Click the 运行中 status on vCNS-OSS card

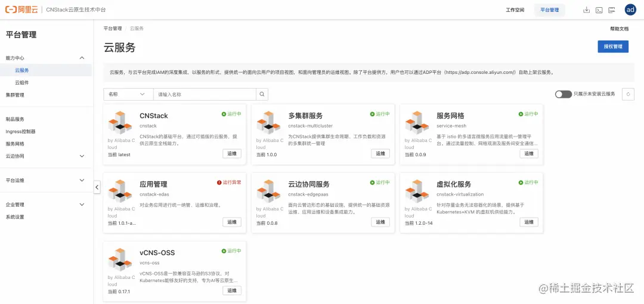231,250
